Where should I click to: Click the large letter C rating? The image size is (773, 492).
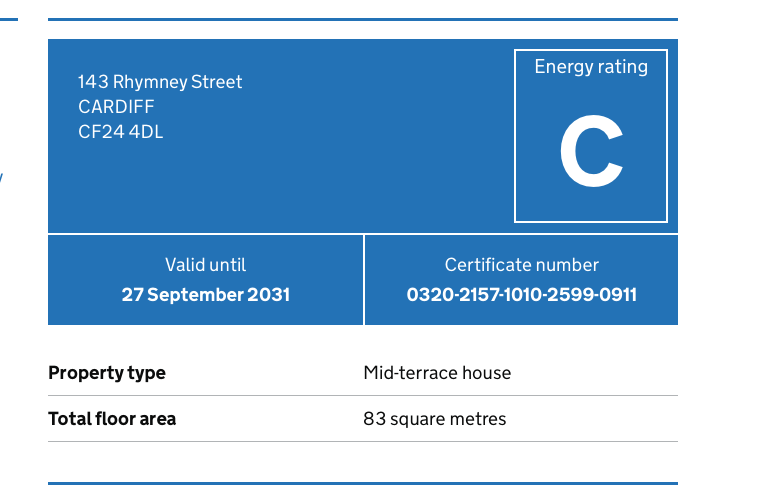(x=591, y=153)
